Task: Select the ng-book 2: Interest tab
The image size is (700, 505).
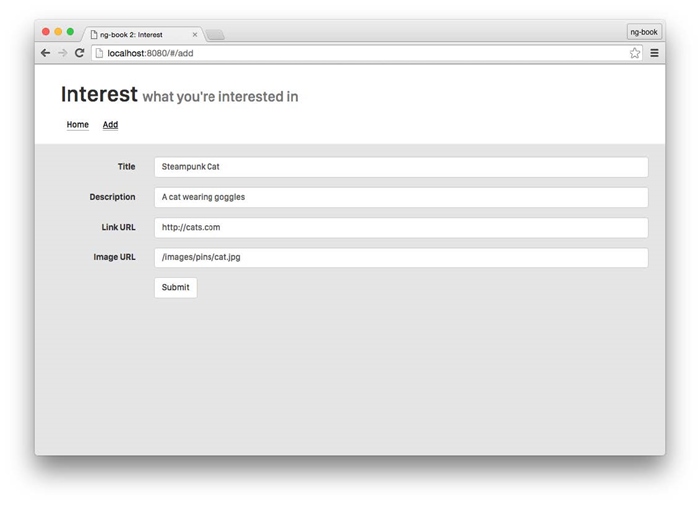Action: (x=136, y=35)
